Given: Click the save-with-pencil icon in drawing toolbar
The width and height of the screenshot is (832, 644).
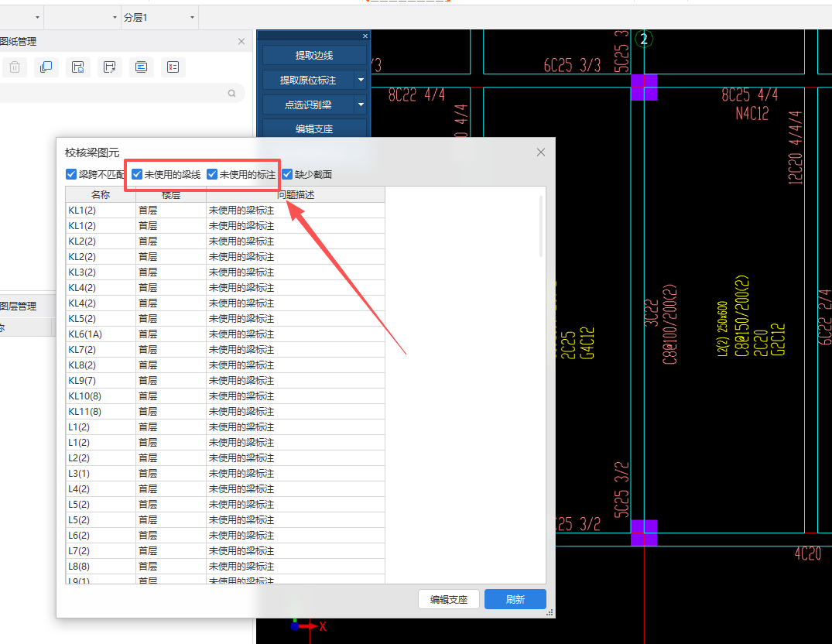Looking at the screenshot, I should [110, 67].
